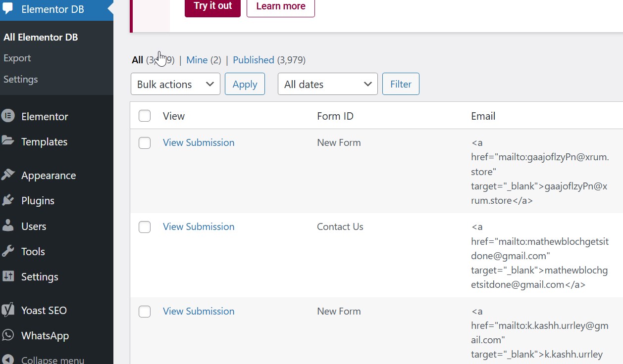Check the first New Form submission checkbox
623x364 pixels.
point(145,143)
